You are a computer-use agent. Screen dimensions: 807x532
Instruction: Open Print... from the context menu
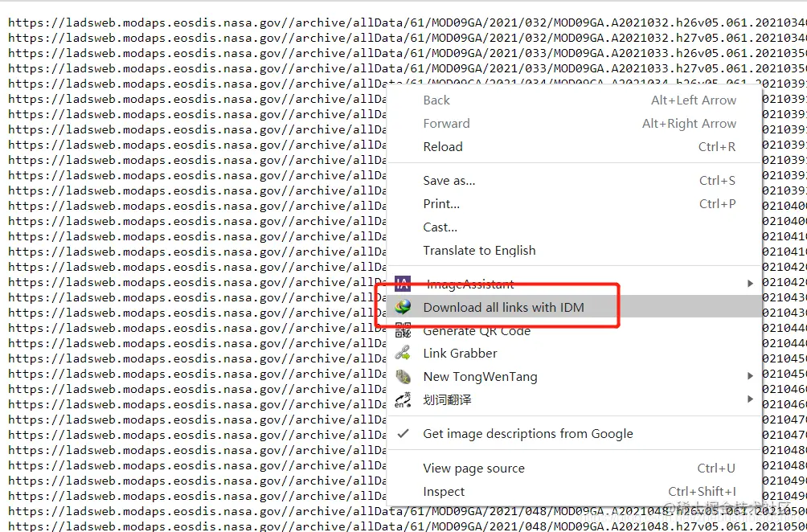tap(574, 204)
